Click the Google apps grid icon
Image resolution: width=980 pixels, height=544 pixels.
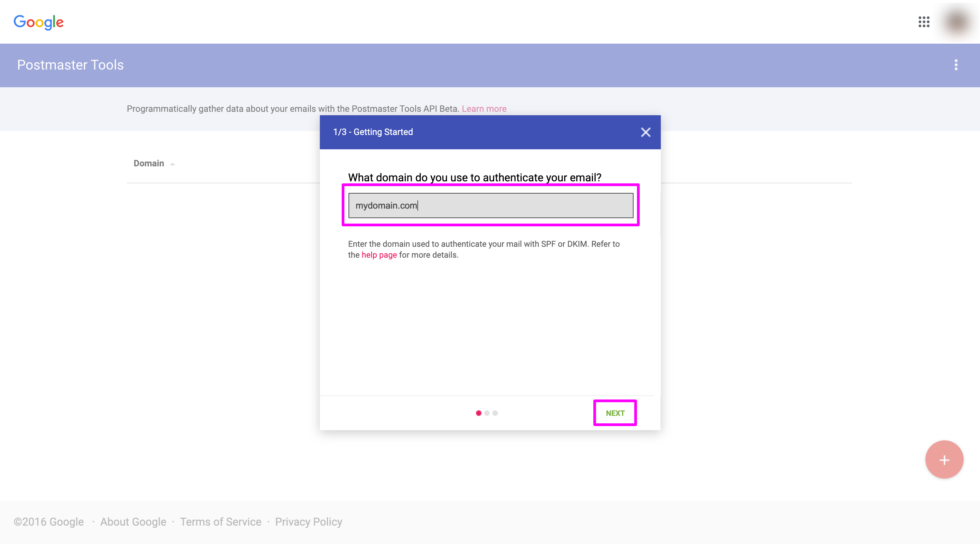pyautogui.click(x=924, y=21)
